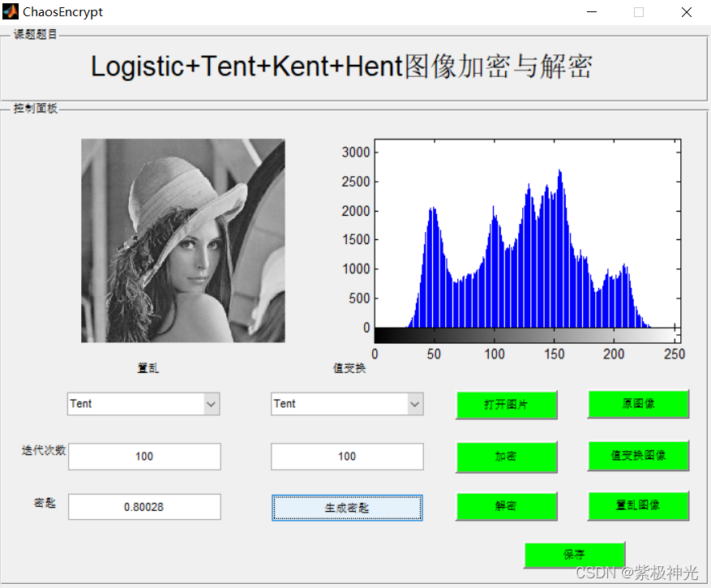711x588 pixels.
Task: Maximize the ChaosEncrypt window
Action: click(x=639, y=12)
